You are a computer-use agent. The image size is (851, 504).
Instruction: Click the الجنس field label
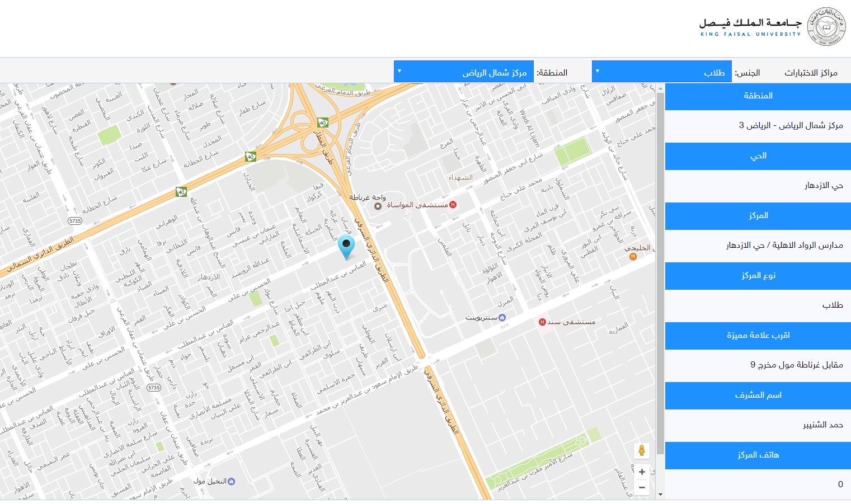click(747, 73)
